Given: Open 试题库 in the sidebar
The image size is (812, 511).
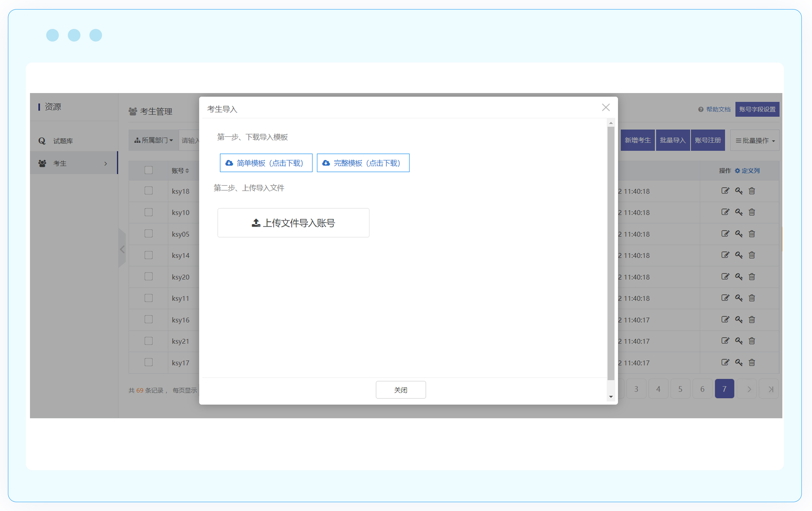Looking at the screenshot, I should click(x=63, y=141).
